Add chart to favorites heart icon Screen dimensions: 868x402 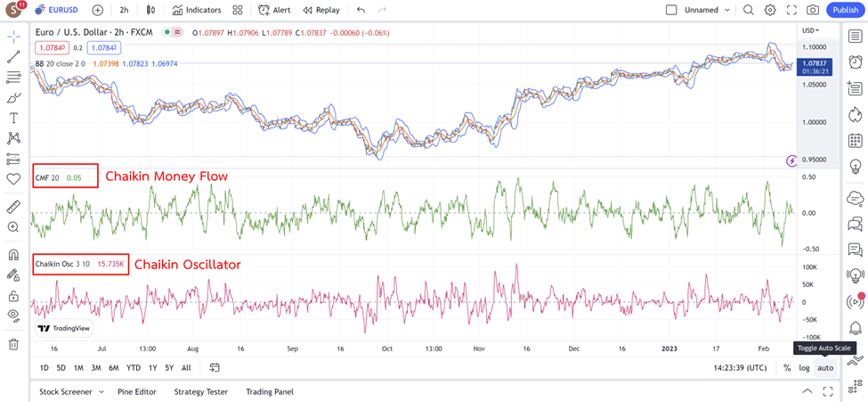(x=13, y=179)
